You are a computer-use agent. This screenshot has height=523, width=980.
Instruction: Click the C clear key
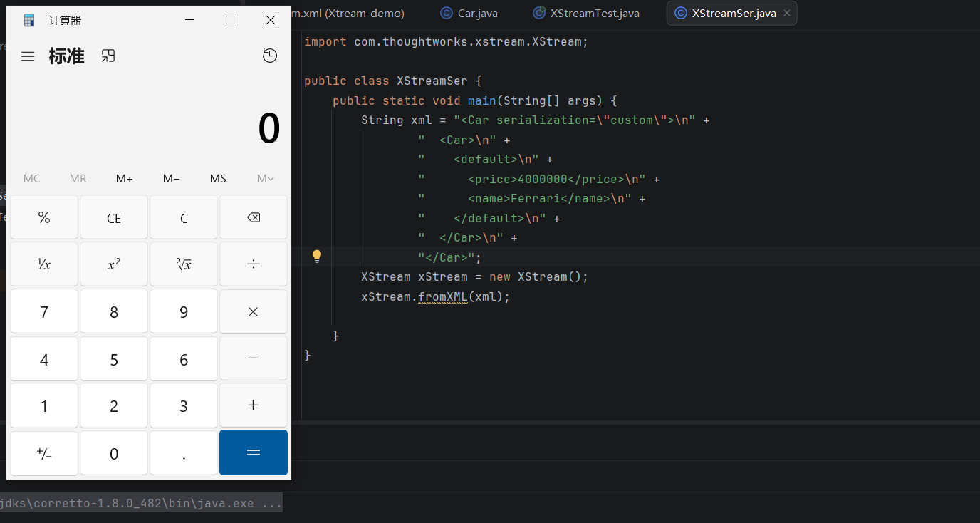click(184, 218)
